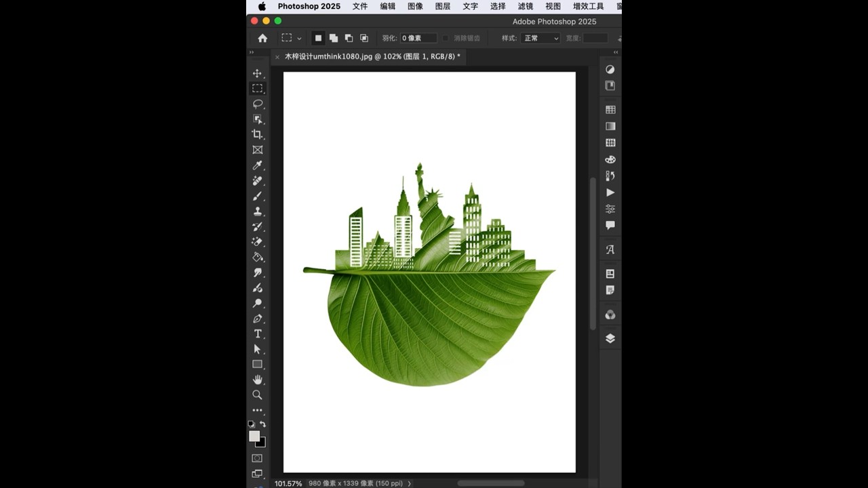Screen dimensions: 868x488
Task: Select the Spot Healing Brush tool
Action: (257, 181)
